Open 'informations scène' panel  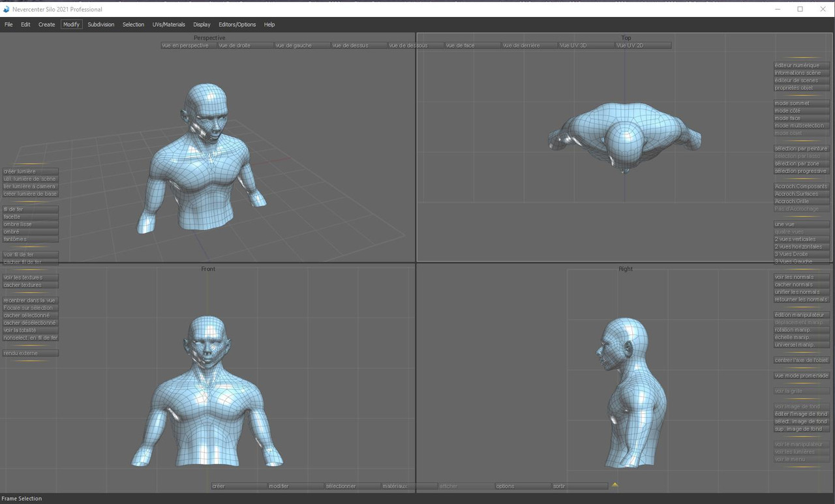coord(802,73)
